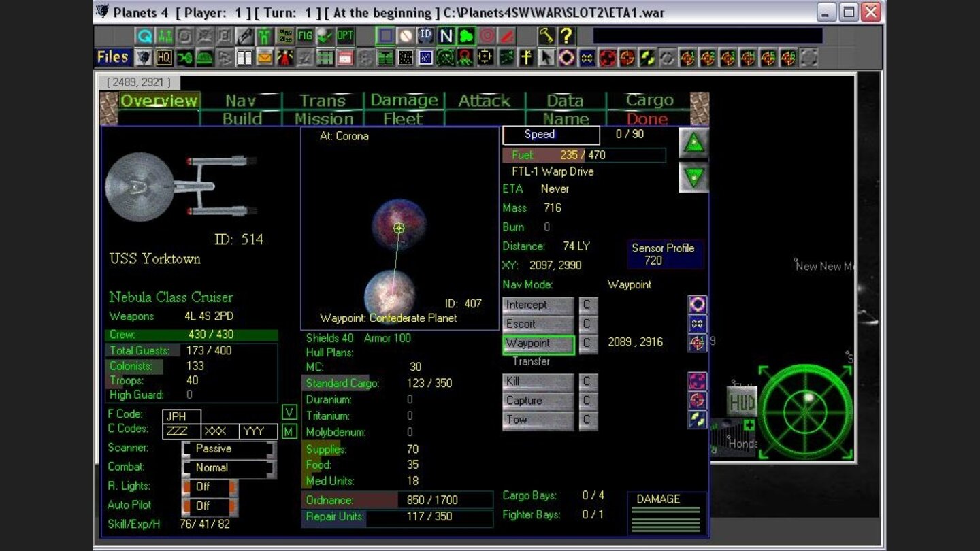Click the pink ring icon beside Intercept

pos(698,304)
